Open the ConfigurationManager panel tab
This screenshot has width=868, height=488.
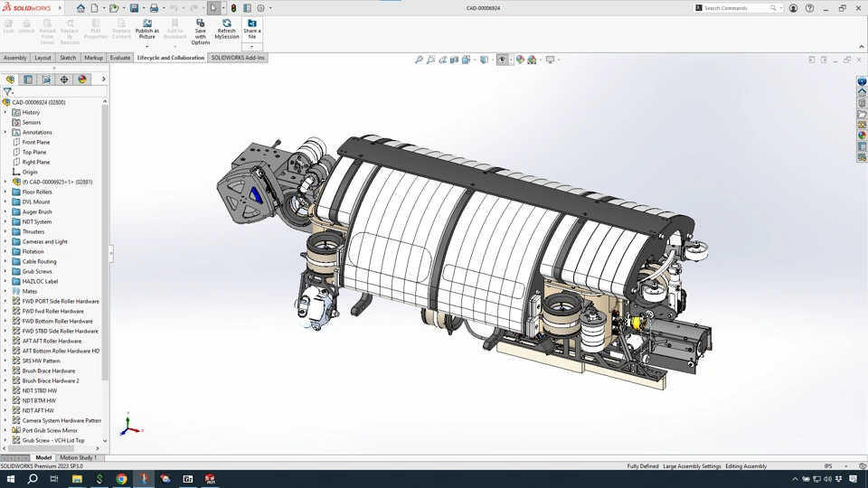tap(46, 80)
